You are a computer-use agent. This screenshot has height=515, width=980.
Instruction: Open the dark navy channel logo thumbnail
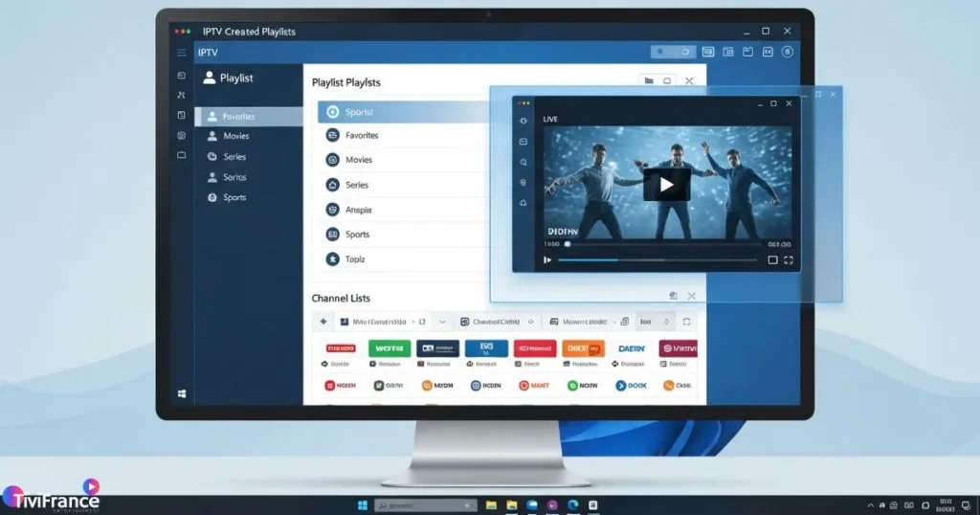pyautogui.click(x=437, y=348)
